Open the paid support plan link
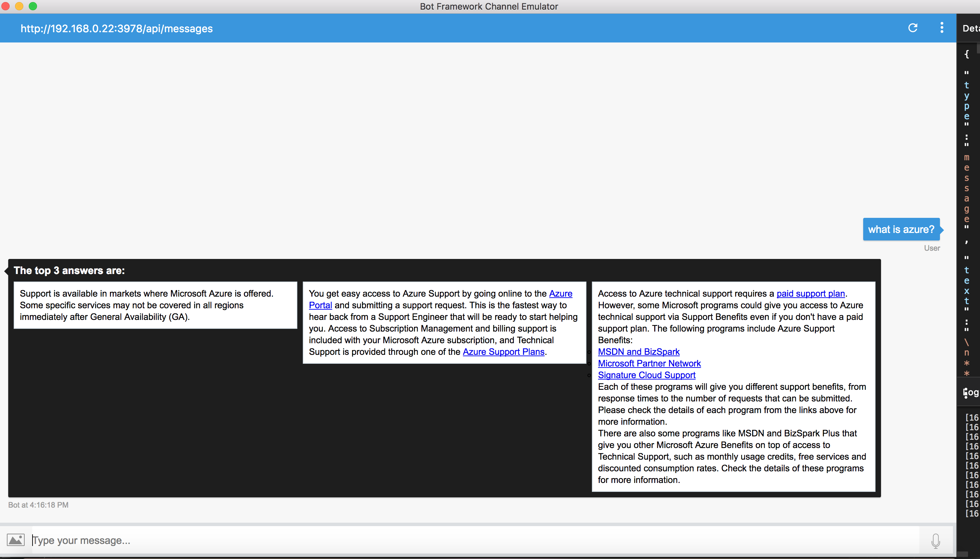 (x=811, y=294)
